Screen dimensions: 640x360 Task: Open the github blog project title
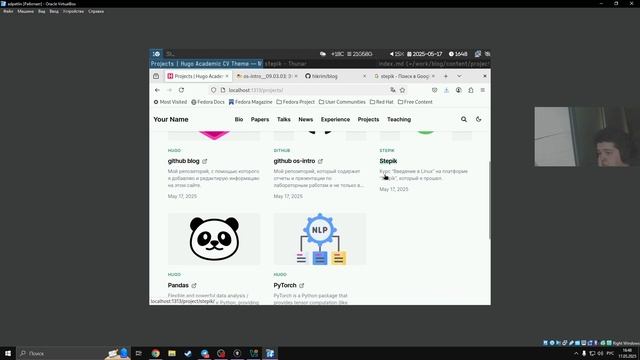click(x=184, y=161)
